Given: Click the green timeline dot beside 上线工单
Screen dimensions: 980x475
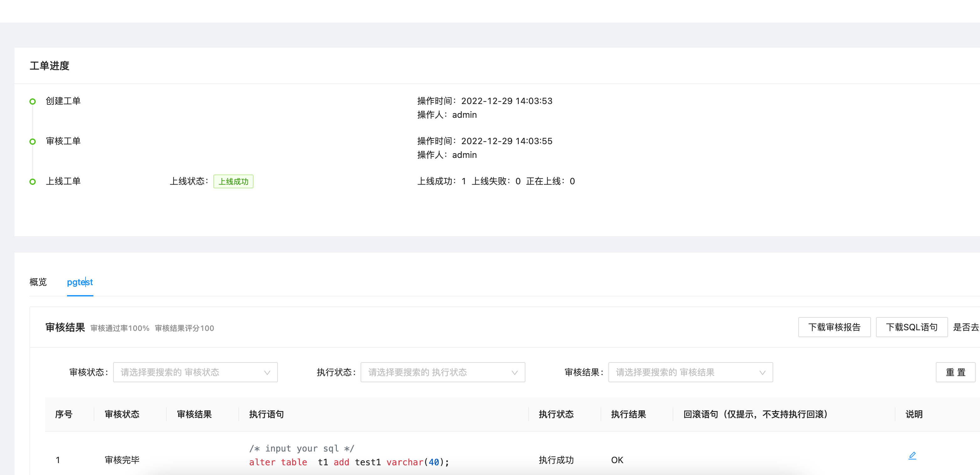Looking at the screenshot, I should pos(33,181).
